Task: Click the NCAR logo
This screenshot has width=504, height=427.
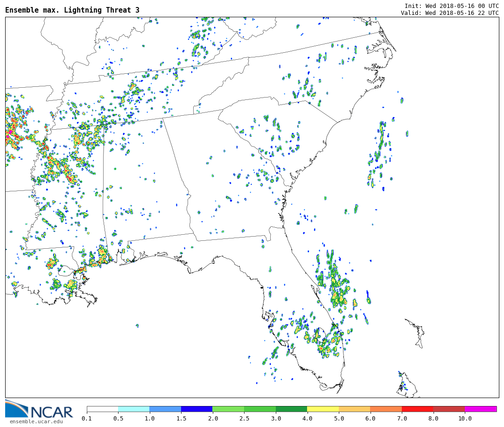Action: pyautogui.click(x=39, y=410)
